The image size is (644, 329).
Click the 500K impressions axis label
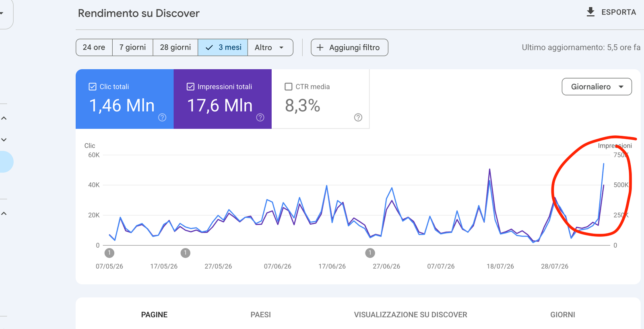pyautogui.click(x=621, y=185)
